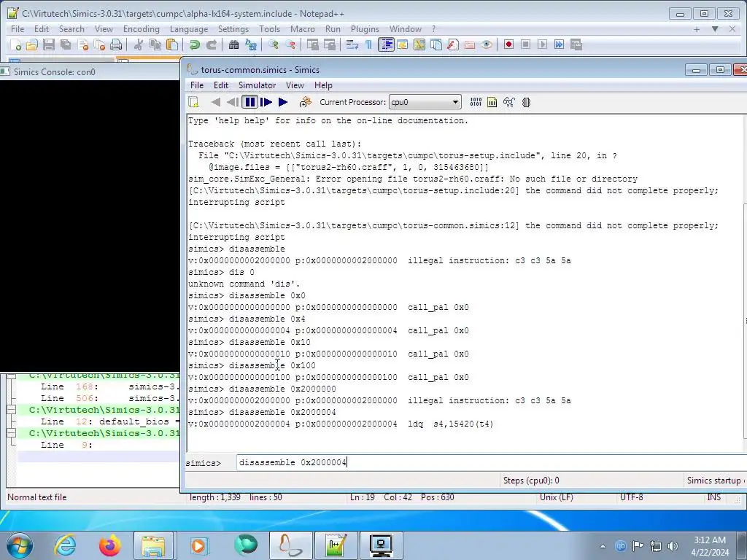Click the Run Macro Multiple Times icon

point(560,44)
